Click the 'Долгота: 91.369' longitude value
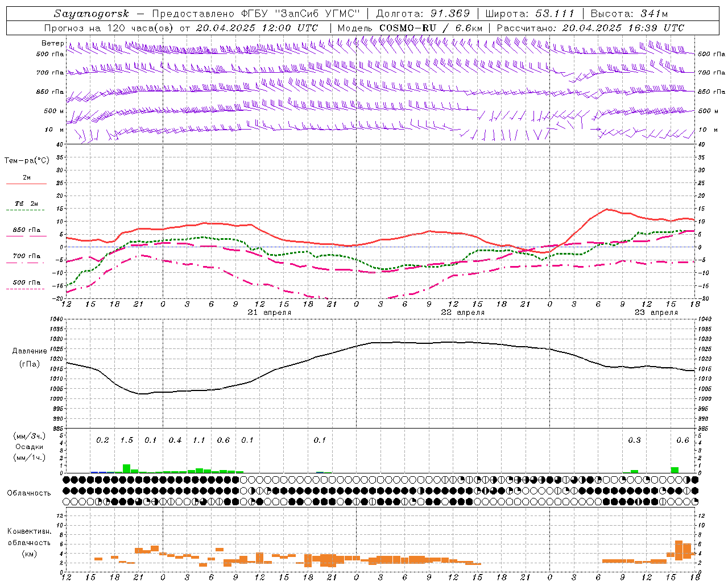The height and width of the screenshot is (582, 728). coord(423,14)
